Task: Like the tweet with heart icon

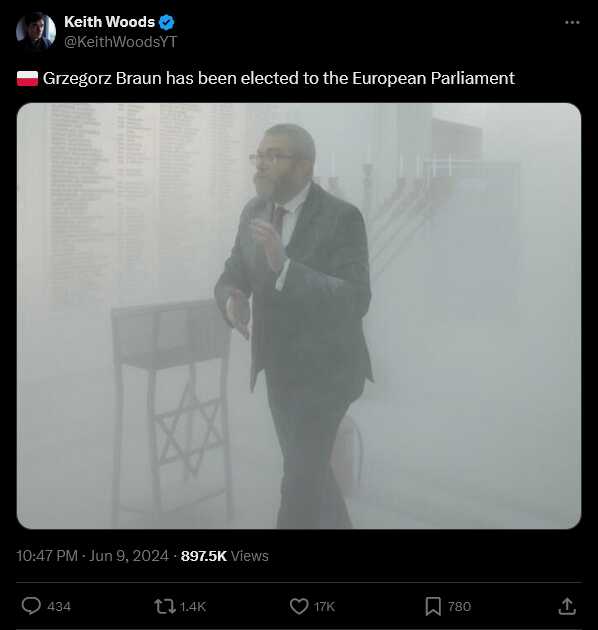Action: click(299, 606)
